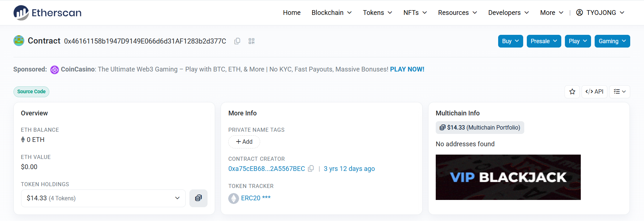Click the user account profile icon
The width and height of the screenshot is (644, 221).
tap(579, 13)
